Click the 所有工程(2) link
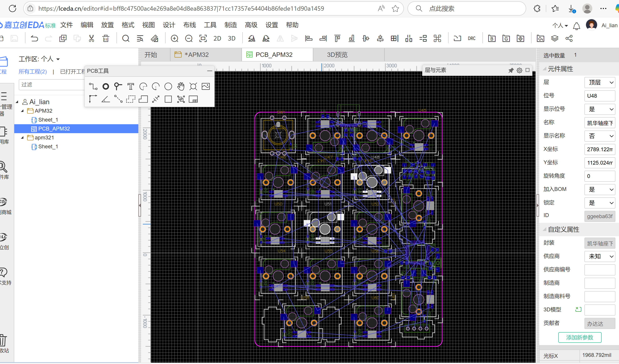Screen dimensions: 619x364 [x=33, y=72]
